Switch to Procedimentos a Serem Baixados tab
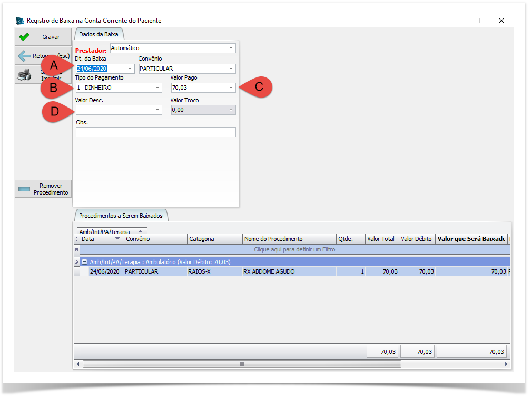 click(x=121, y=216)
